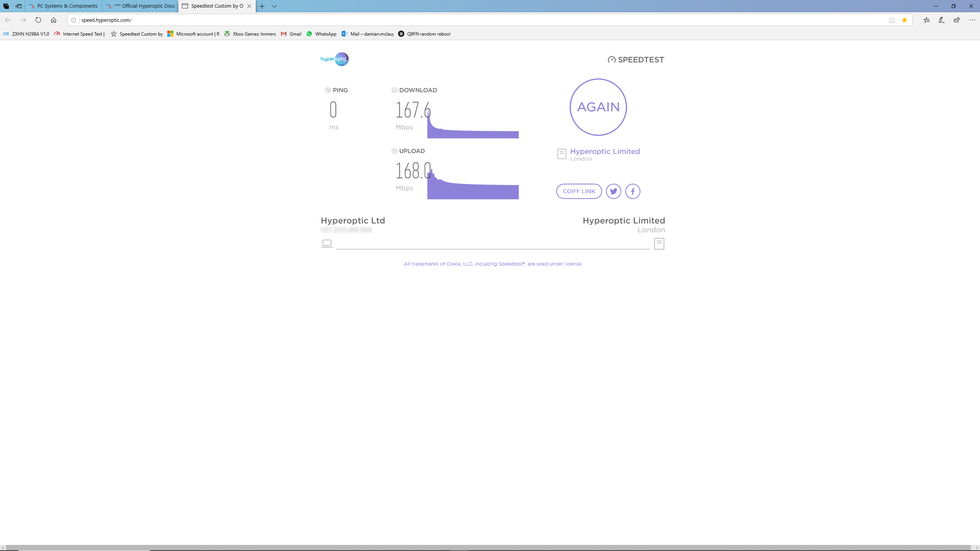Viewport: 980px width, 551px height.
Task: Open Microsoft account bookmark
Action: click(x=193, y=34)
